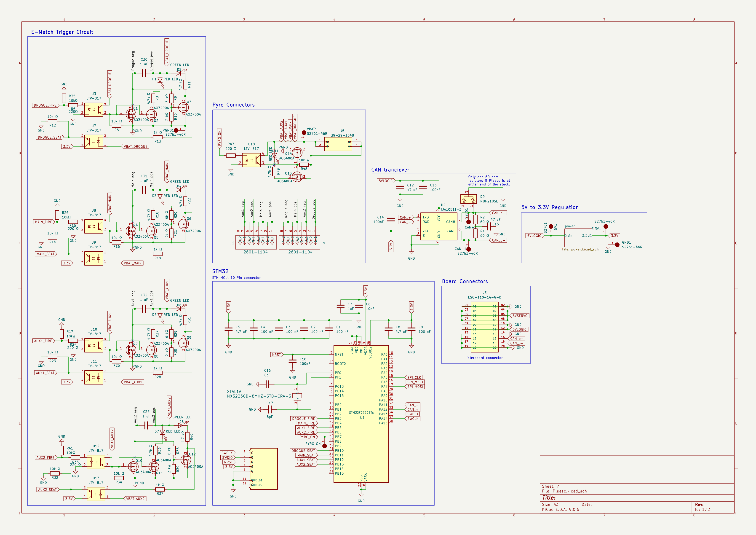Select the Q3 MOSFET symbol
The height and width of the screenshot is (535, 756).
183,108
